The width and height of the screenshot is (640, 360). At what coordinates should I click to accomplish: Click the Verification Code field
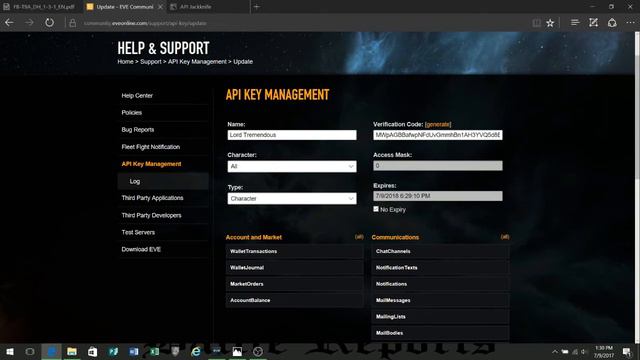(438, 135)
